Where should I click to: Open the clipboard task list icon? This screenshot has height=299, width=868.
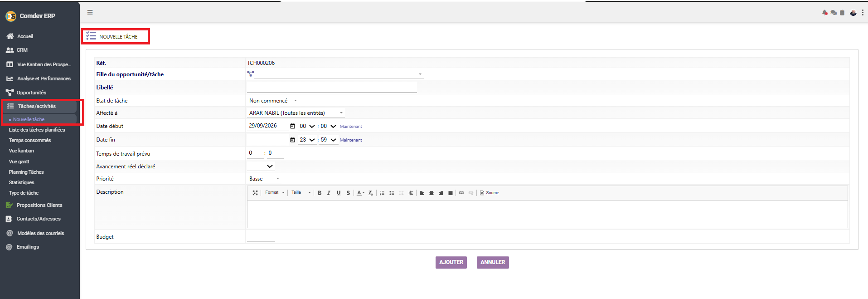(842, 13)
